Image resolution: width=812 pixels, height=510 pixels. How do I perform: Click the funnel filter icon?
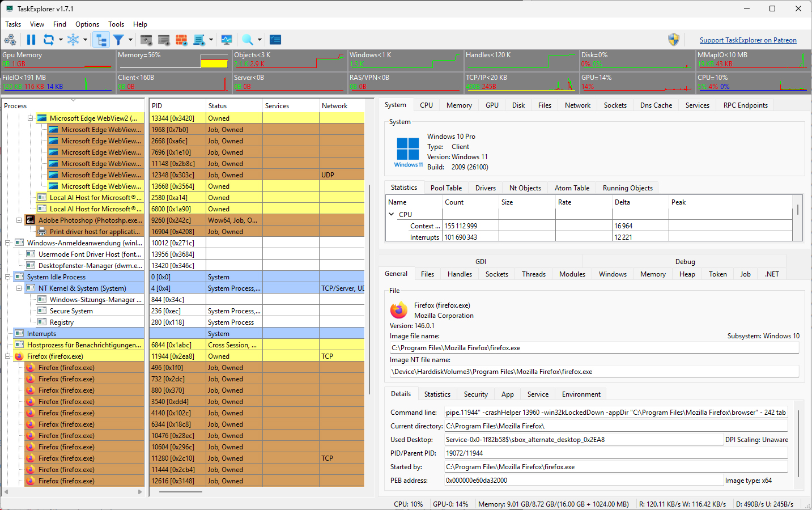[x=118, y=40]
